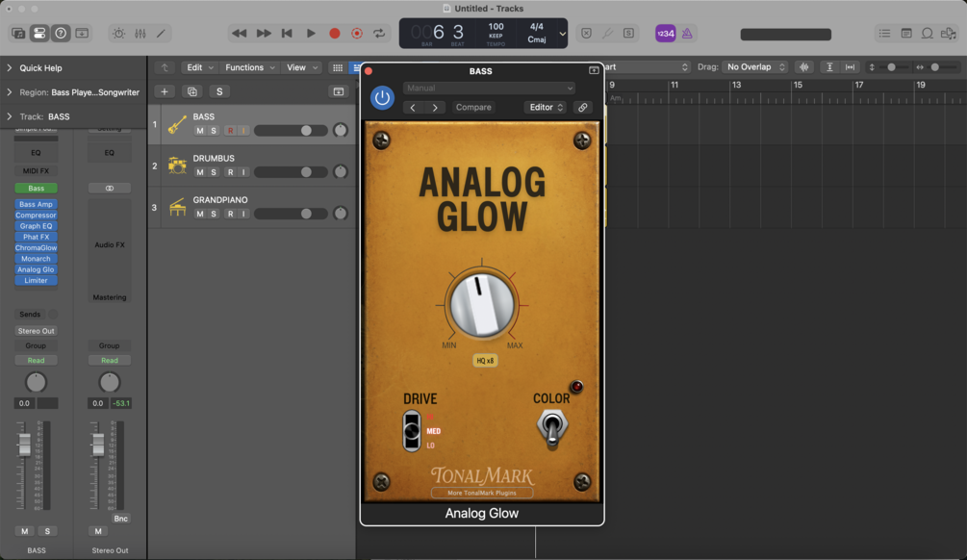Click the add new track plus button
The image size is (967, 560).
coord(164,91)
